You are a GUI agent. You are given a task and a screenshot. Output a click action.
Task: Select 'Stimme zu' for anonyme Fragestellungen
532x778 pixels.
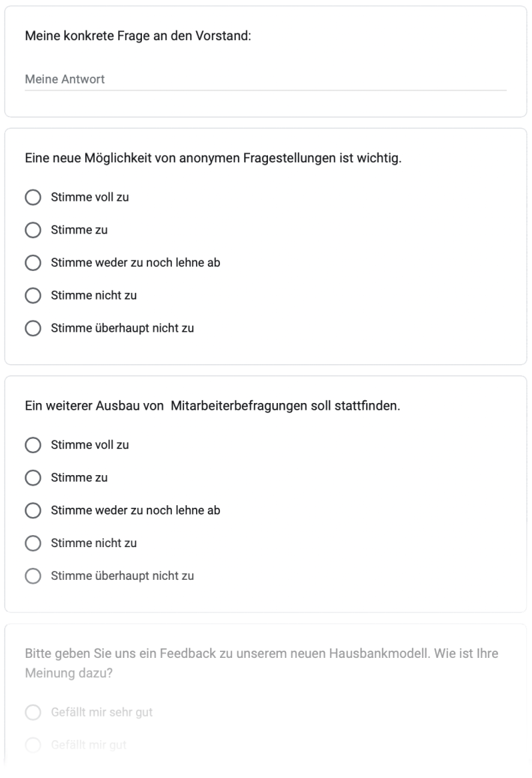pos(33,230)
